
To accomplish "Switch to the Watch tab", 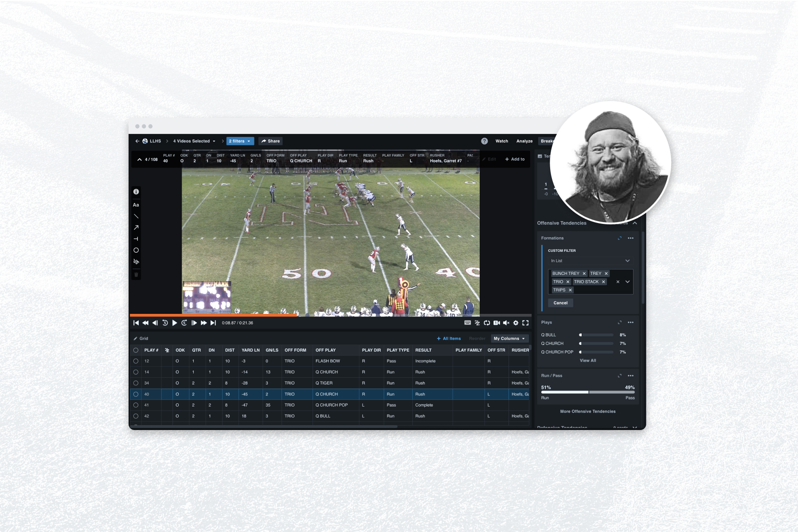I will [x=501, y=141].
